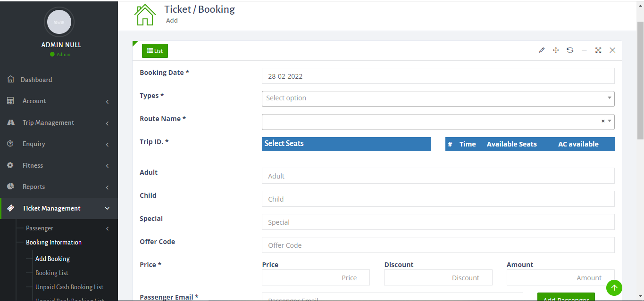This screenshot has width=644, height=301.
Task: Select the move panel icon
Action: (x=556, y=50)
